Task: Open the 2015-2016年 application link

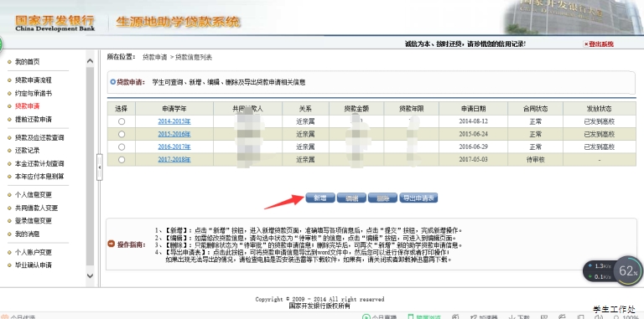Action: tap(174, 134)
